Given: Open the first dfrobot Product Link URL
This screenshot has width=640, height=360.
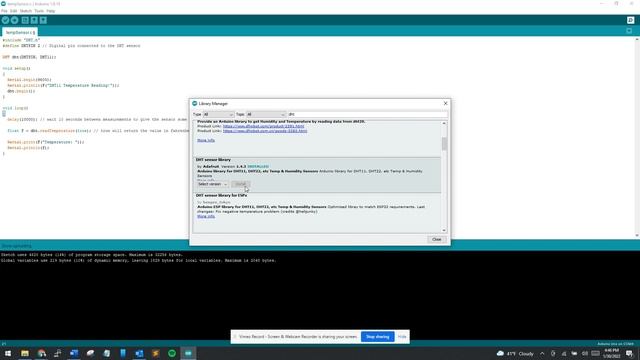Looking at the screenshot, I should coord(264,127).
